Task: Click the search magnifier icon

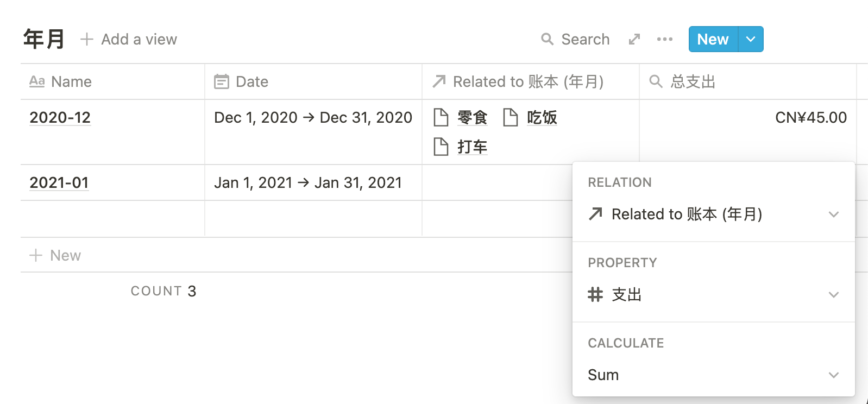Action: [547, 39]
